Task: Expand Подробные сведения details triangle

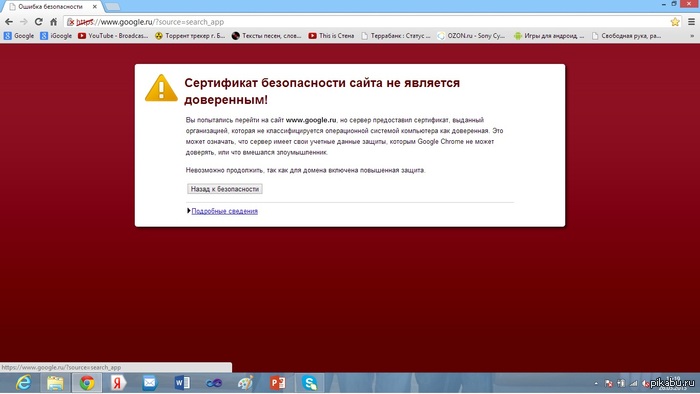Action: click(x=189, y=211)
